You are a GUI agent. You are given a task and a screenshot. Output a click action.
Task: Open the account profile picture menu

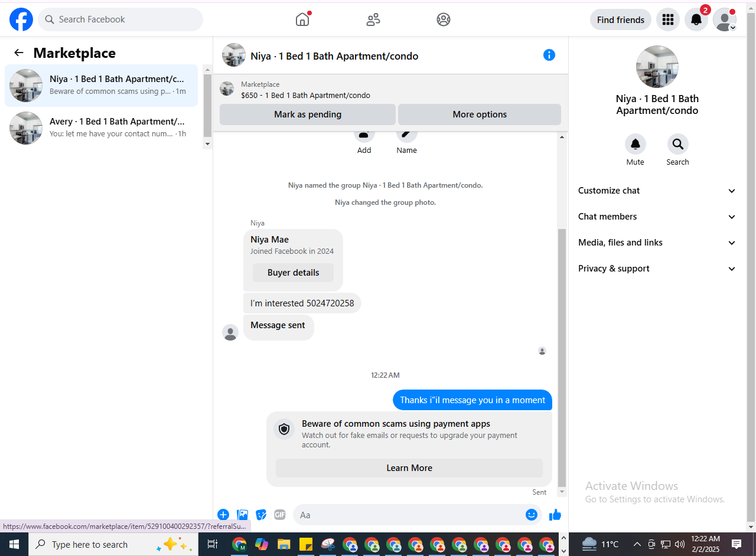pyautogui.click(x=725, y=19)
